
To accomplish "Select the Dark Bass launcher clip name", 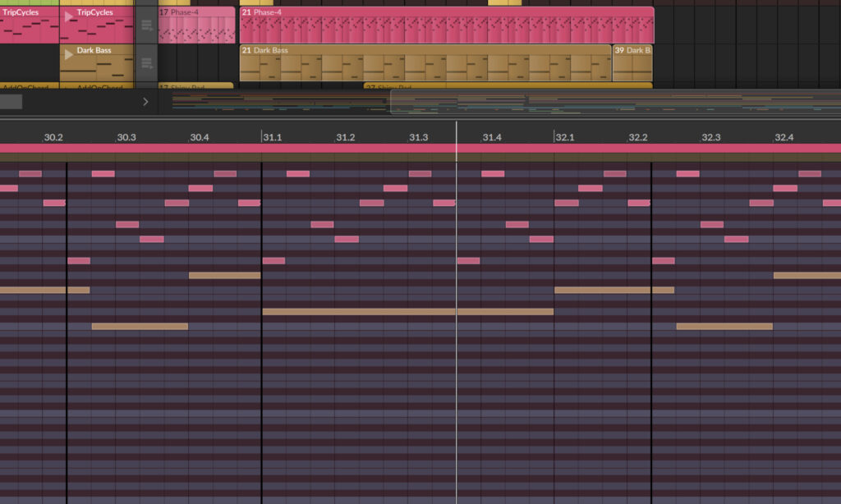I will coord(94,50).
